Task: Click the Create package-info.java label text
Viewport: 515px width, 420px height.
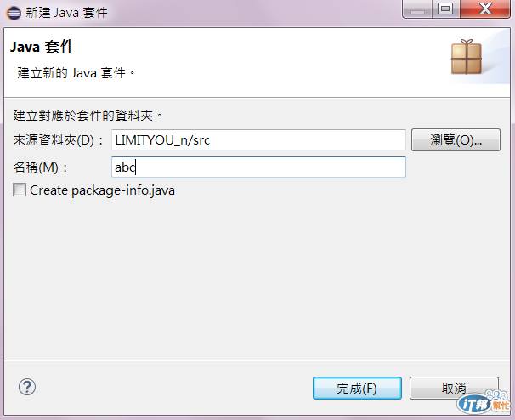Action: click(102, 190)
